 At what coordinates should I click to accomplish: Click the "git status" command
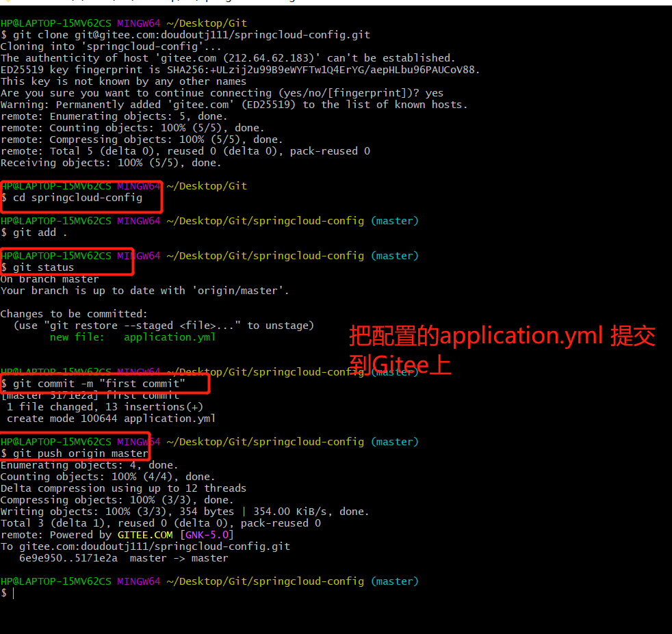click(43, 267)
